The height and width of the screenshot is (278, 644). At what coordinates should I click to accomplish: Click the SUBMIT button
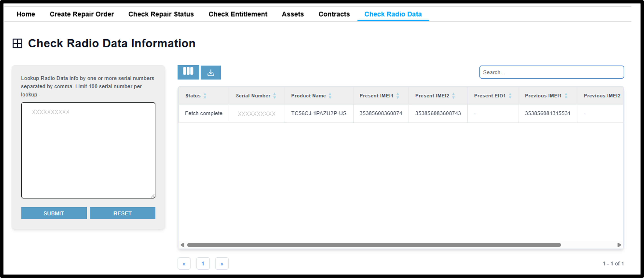pos(54,213)
